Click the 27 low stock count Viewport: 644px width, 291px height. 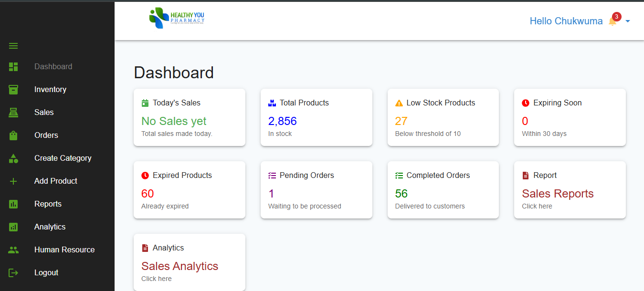pyautogui.click(x=401, y=121)
